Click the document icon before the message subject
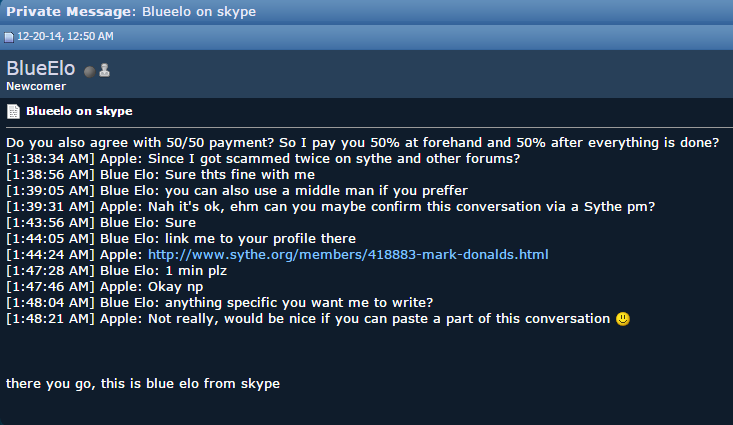 tap(13, 111)
